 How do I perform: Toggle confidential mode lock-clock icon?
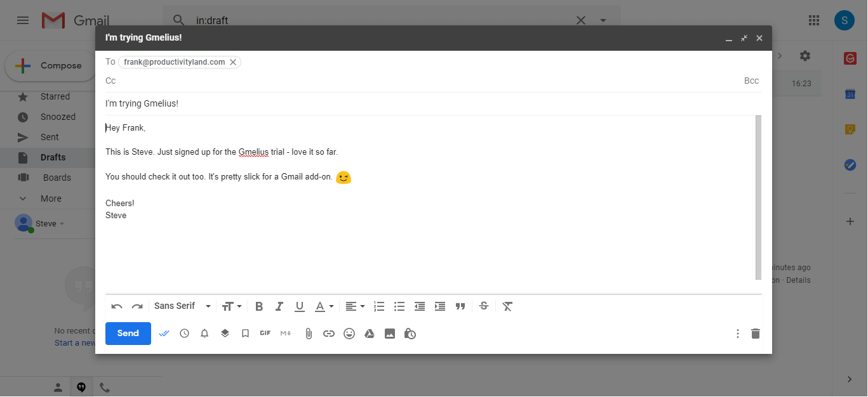[x=410, y=334]
